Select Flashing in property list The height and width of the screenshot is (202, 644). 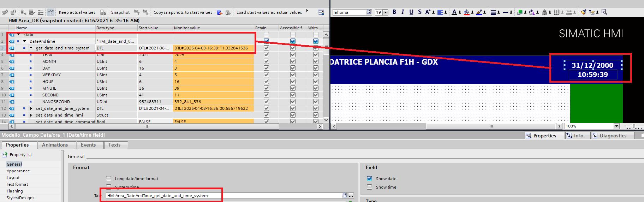click(14, 191)
